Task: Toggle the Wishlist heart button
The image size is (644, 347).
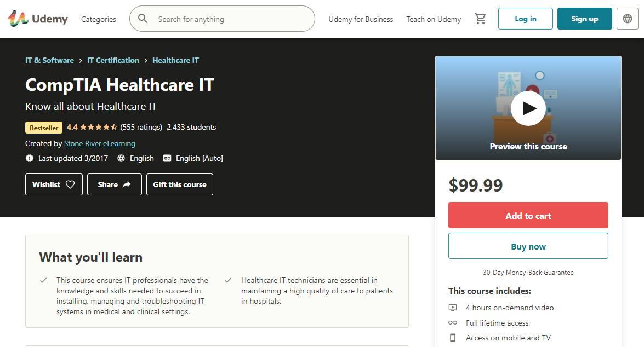Action: (54, 184)
